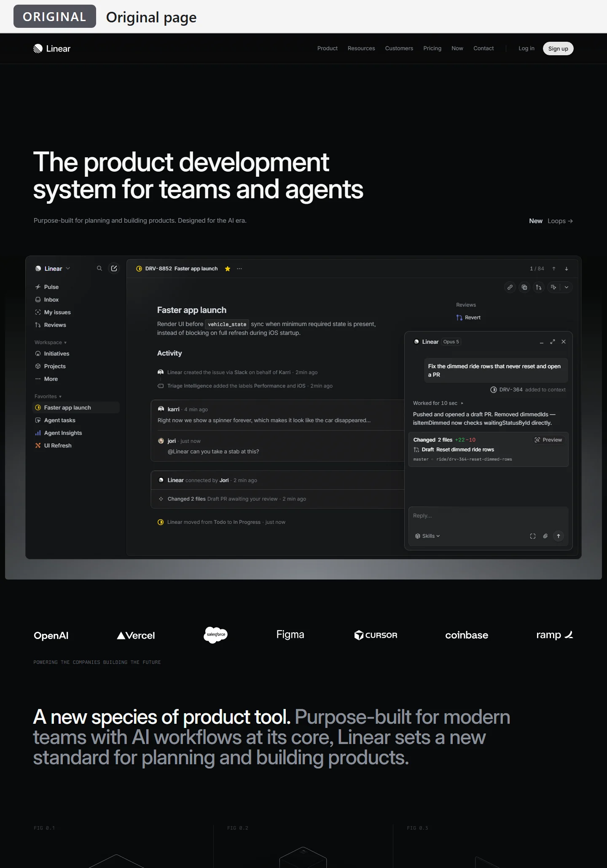Select My issues in the sidebar
607x868 pixels.
point(76,312)
